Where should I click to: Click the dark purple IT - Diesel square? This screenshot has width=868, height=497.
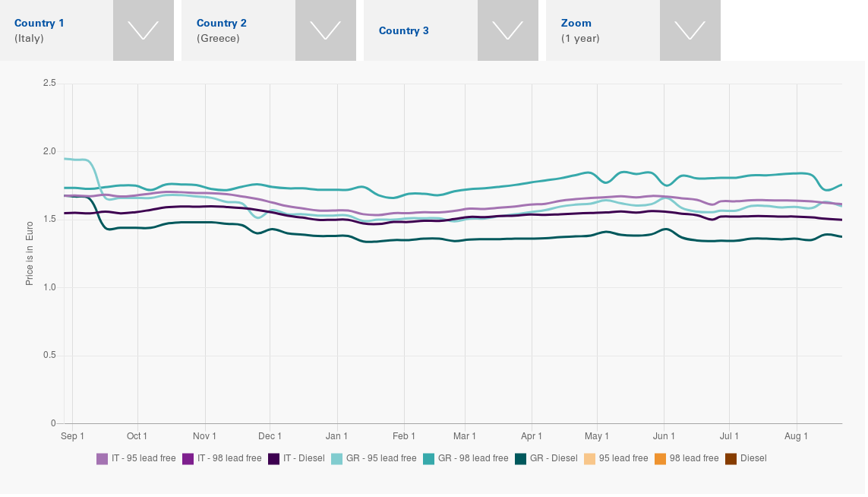tap(273, 459)
